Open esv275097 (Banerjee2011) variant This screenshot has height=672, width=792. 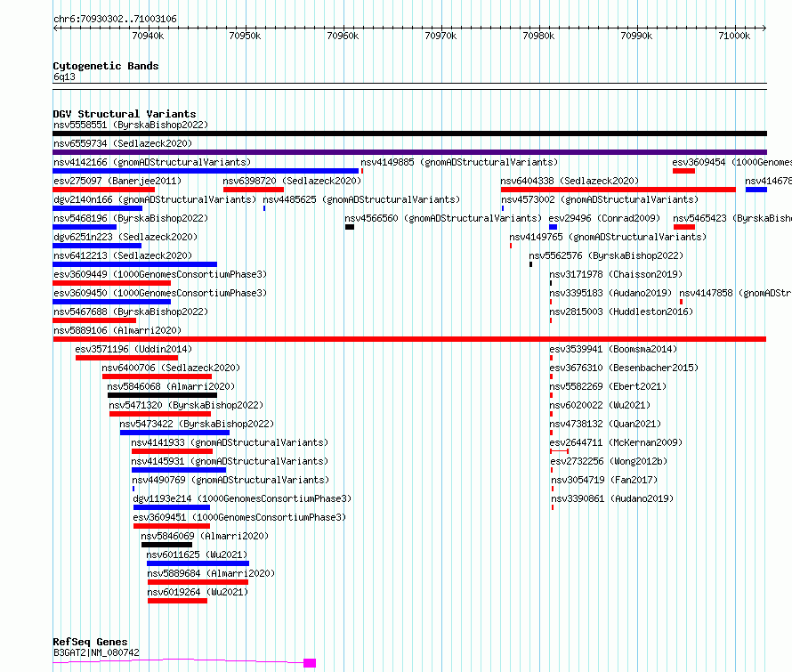click(117, 181)
